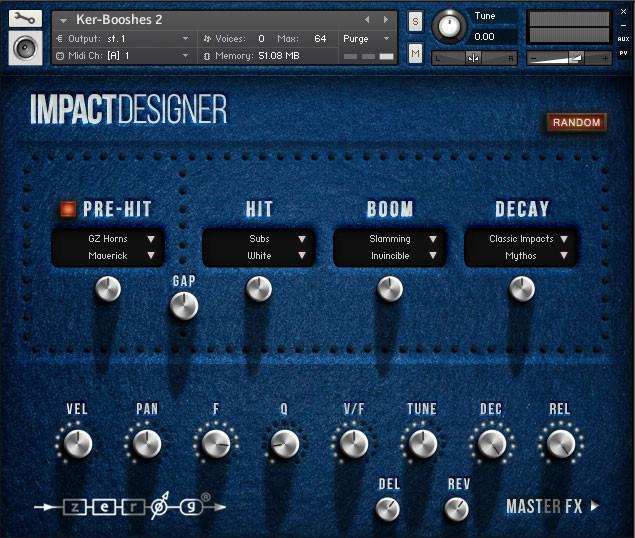The width and height of the screenshot is (635, 538).
Task: Click the PV button in header
Action: pos(623,53)
